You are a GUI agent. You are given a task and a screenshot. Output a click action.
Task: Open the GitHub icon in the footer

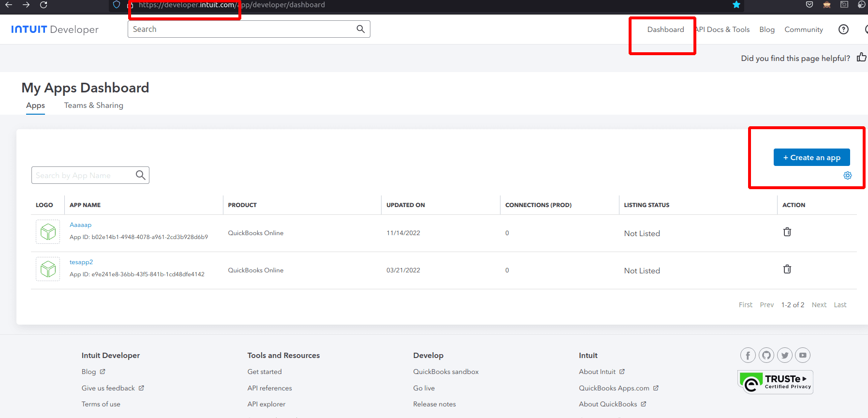point(766,356)
